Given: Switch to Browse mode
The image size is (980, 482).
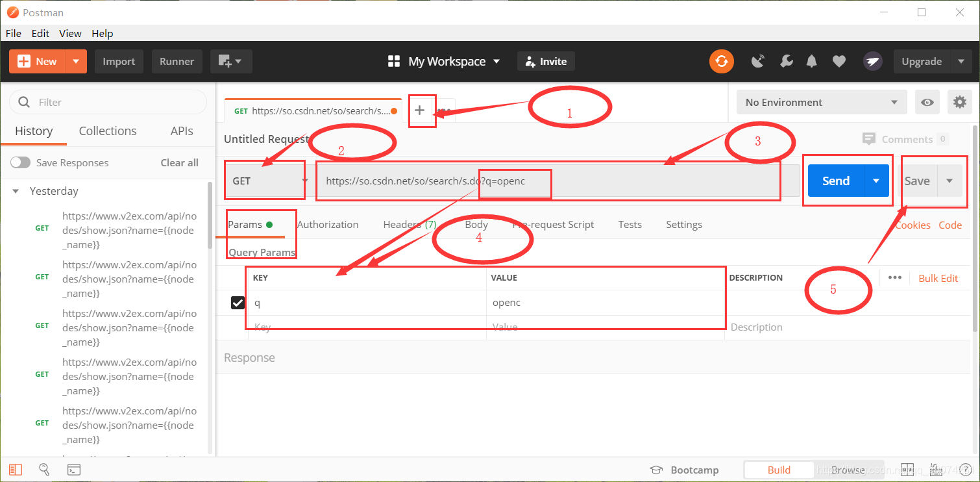Looking at the screenshot, I should click(848, 470).
